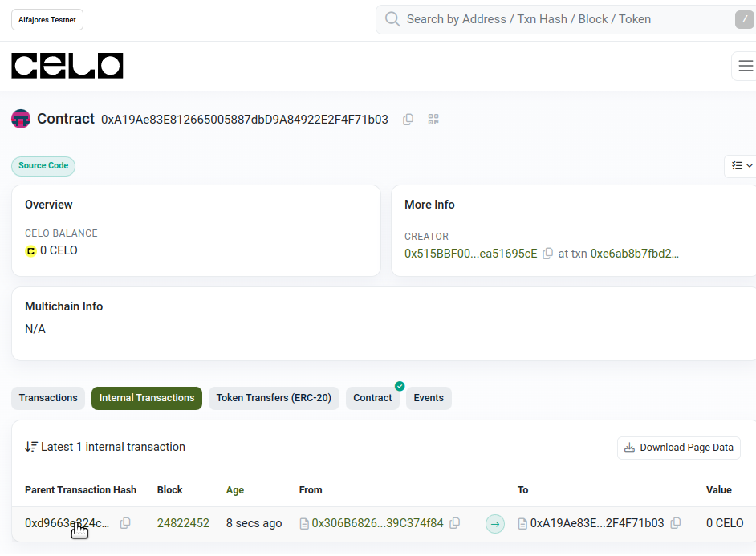
Task: Copy the To address 0xA19Ae83E
Action: pos(676,523)
